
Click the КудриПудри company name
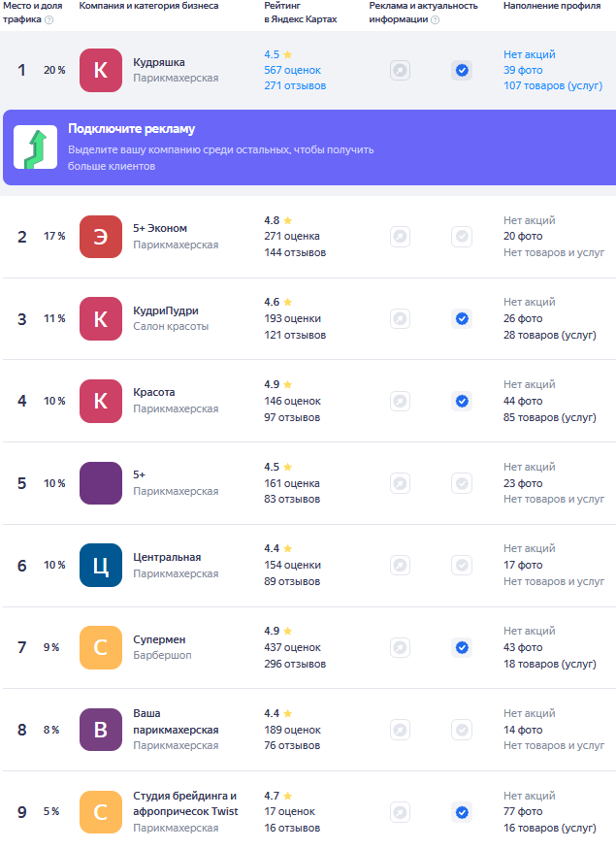pos(166,310)
